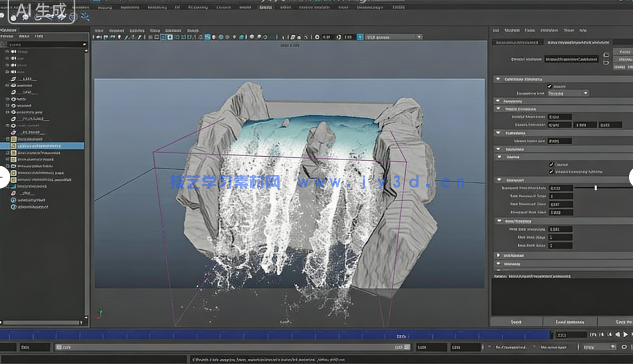Open the dropdown beside the coordinate mode field
The image size is (633, 364).
(x=586, y=93)
